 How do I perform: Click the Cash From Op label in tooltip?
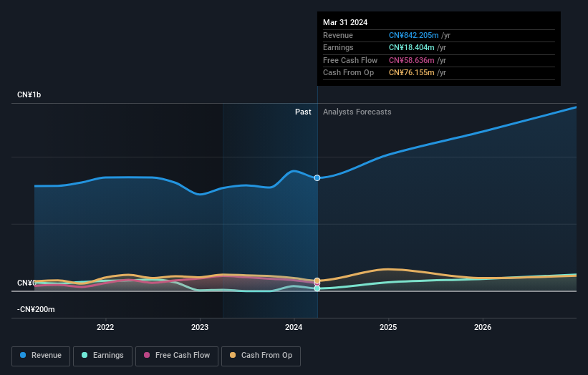click(348, 73)
